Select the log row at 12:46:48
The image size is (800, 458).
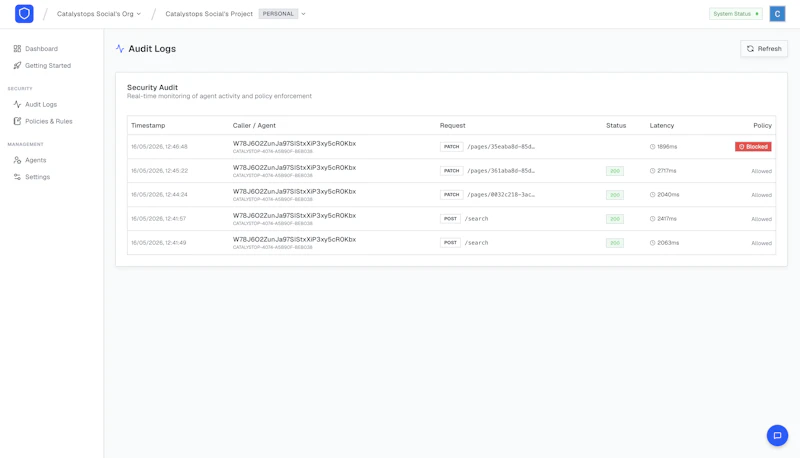pos(452,146)
